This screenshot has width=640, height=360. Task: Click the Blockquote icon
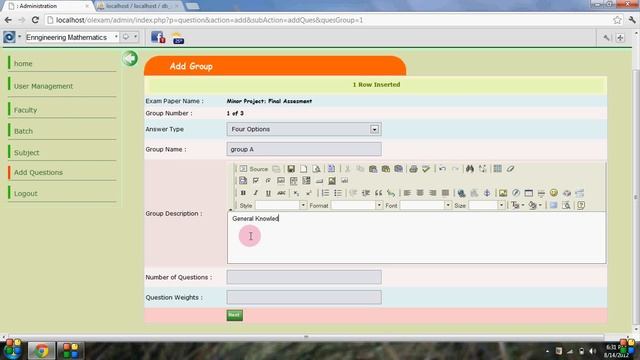pyautogui.click(x=378, y=193)
